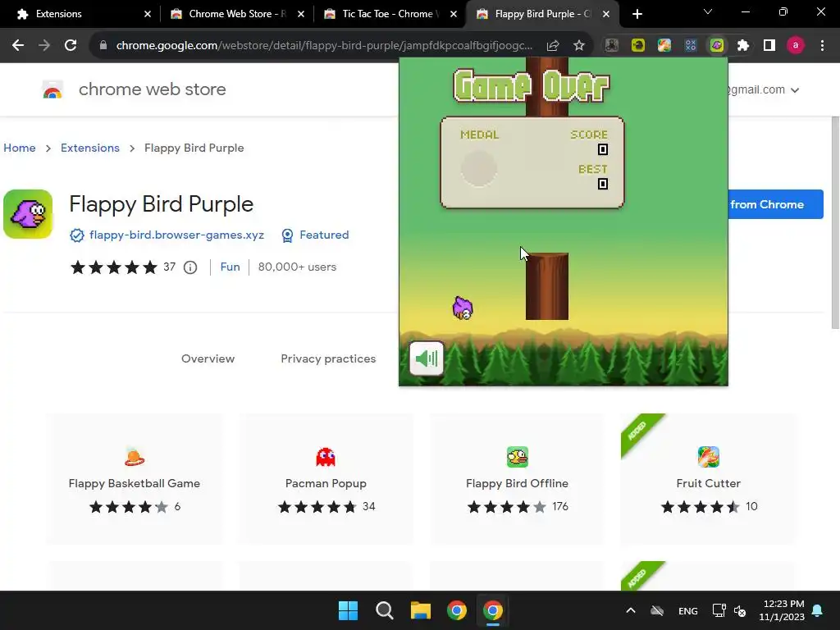840x630 pixels.
Task: Toggle the game sound speaker button
Action: (427, 358)
